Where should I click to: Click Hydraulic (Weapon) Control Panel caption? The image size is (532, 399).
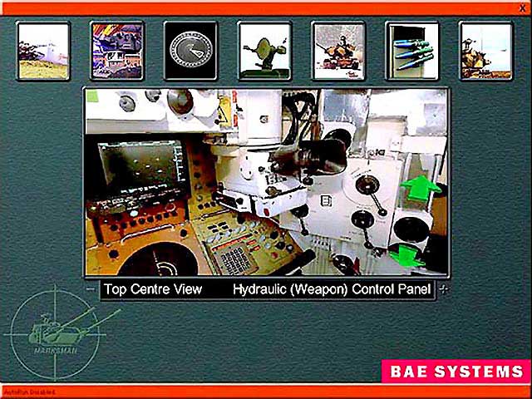point(332,290)
